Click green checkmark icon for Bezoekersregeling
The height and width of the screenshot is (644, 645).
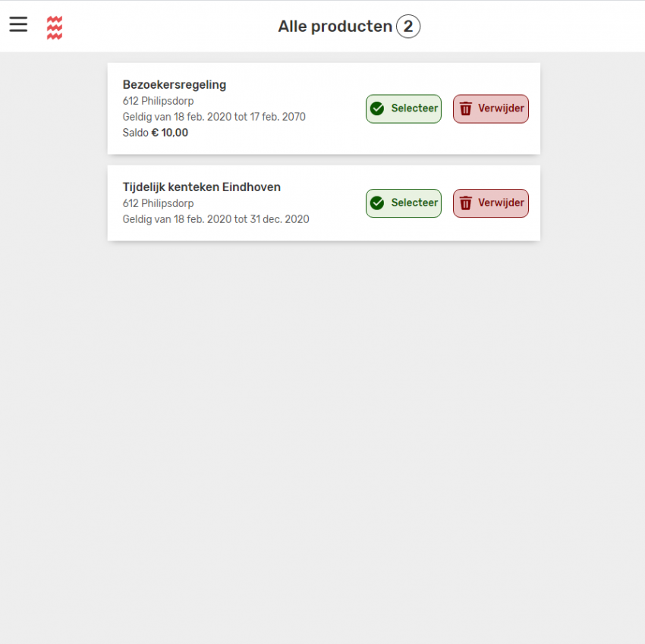point(377,108)
